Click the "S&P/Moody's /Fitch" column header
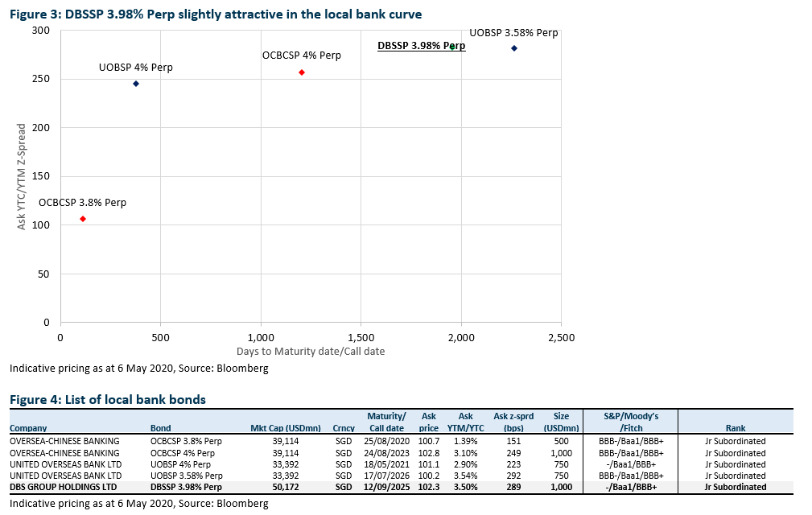812x515 pixels. (x=631, y=422)
